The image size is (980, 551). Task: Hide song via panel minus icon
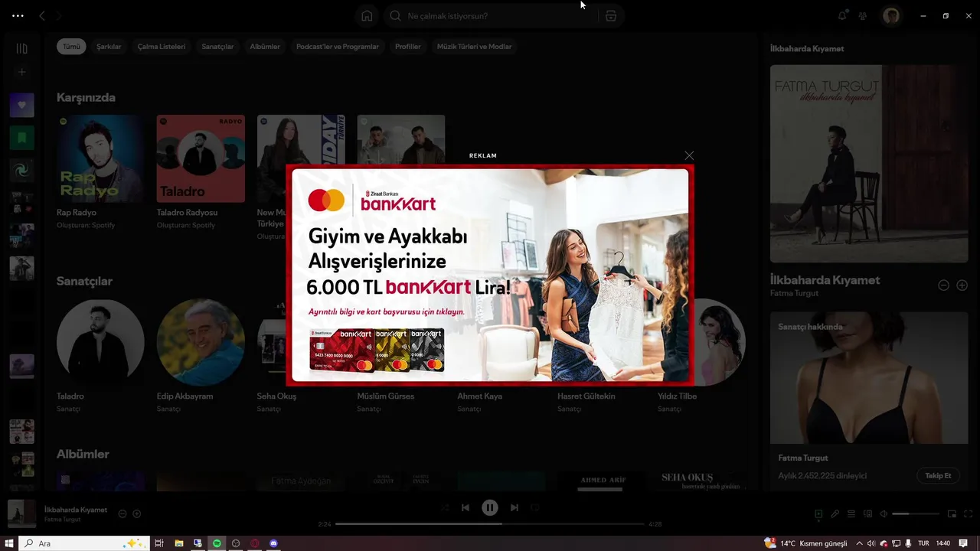[x=944, y=285]
